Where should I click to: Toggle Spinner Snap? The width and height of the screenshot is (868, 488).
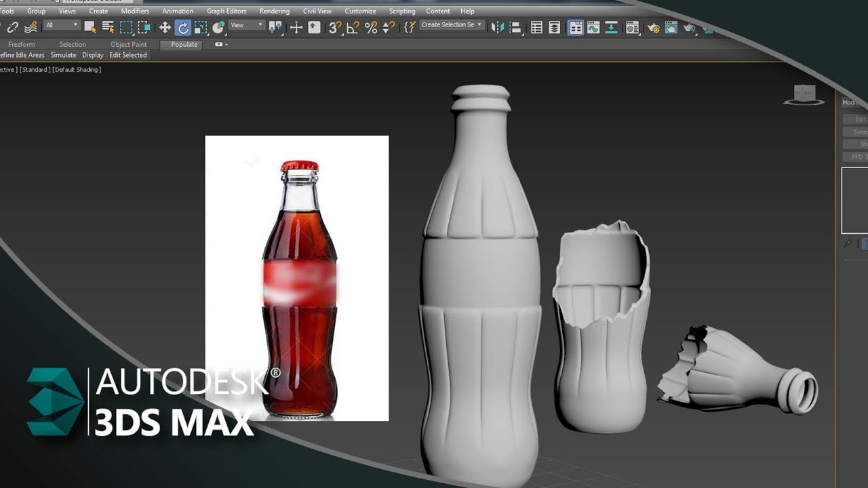389,27
